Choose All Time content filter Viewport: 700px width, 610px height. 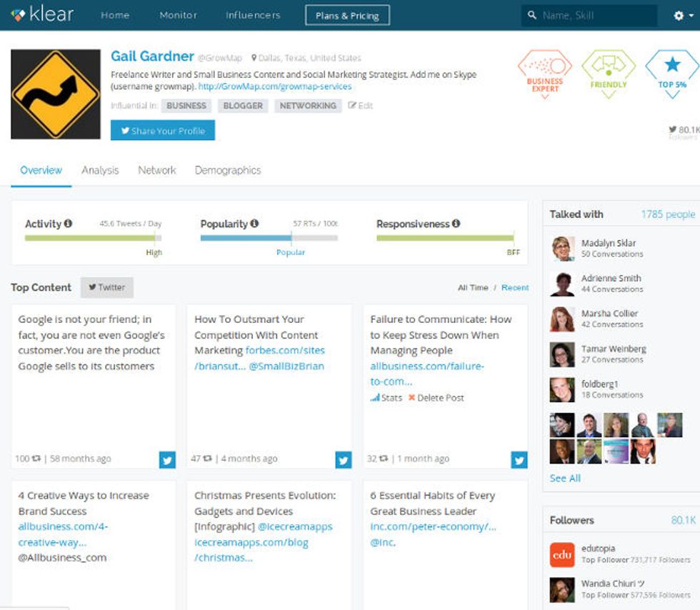(473, 288)
